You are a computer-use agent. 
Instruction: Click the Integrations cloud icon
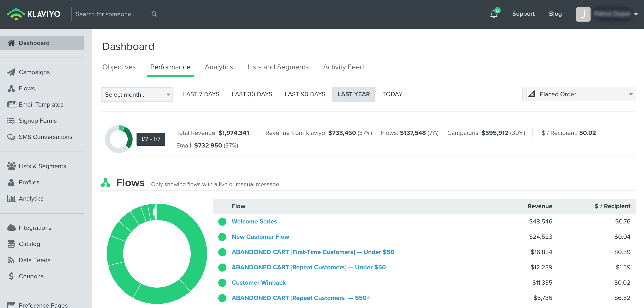tap(11, 228)
